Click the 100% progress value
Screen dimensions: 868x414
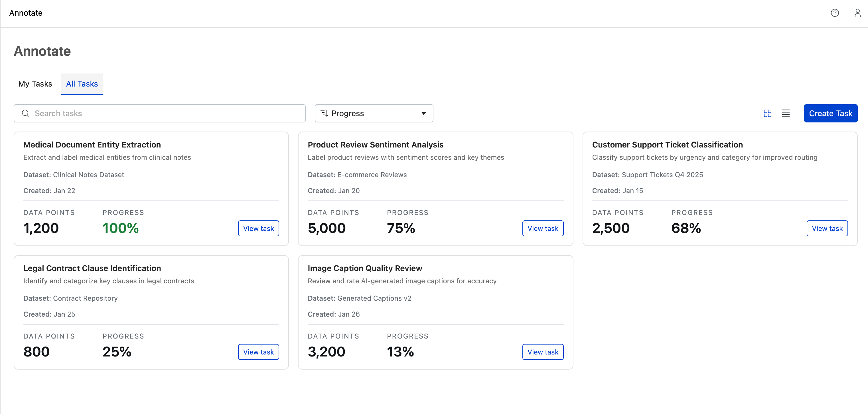pyautogui.click(x=120, y=228)
